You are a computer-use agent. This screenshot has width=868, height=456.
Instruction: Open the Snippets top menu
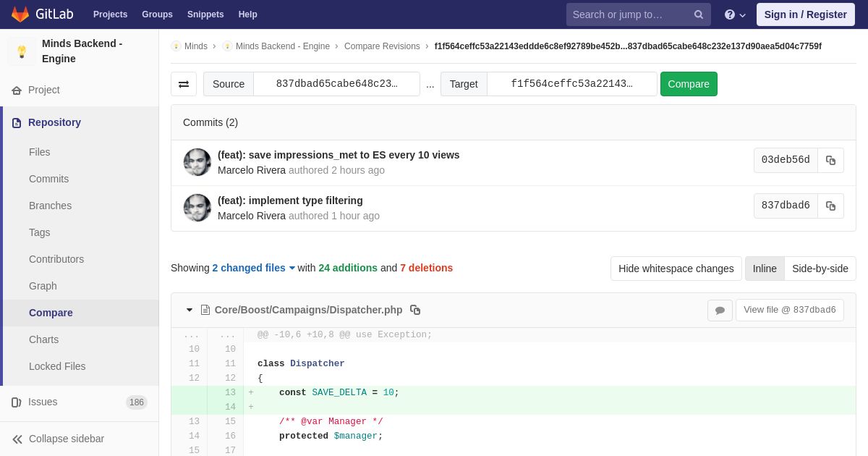coord(205,14)
